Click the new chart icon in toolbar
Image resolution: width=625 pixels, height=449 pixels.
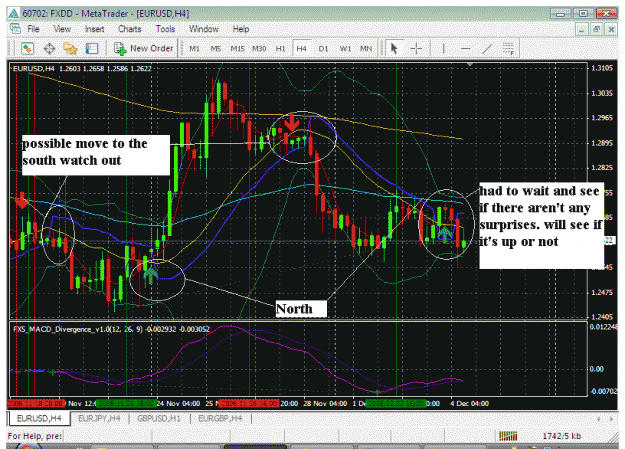tap(27, 49)
